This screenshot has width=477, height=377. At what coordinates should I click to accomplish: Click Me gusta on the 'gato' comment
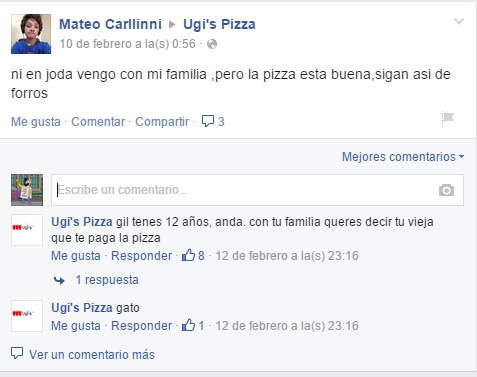point(76,326)
